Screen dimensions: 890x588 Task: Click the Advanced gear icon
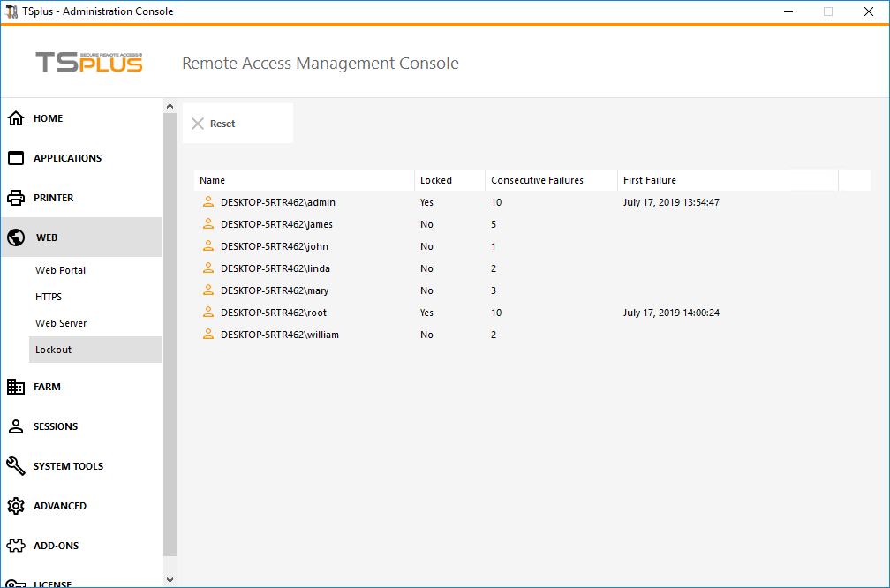pos(15,506)
